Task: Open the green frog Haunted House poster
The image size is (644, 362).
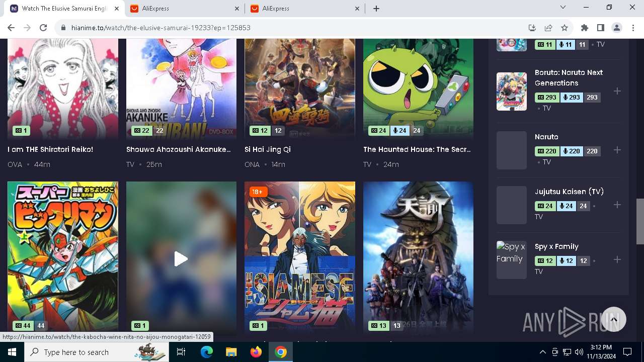Action: click(418, 89)
